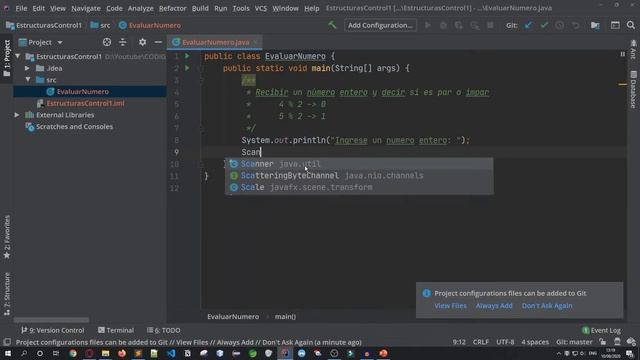Open the File menu
Screen dimensions: 640x360
(x=21, y=8)
